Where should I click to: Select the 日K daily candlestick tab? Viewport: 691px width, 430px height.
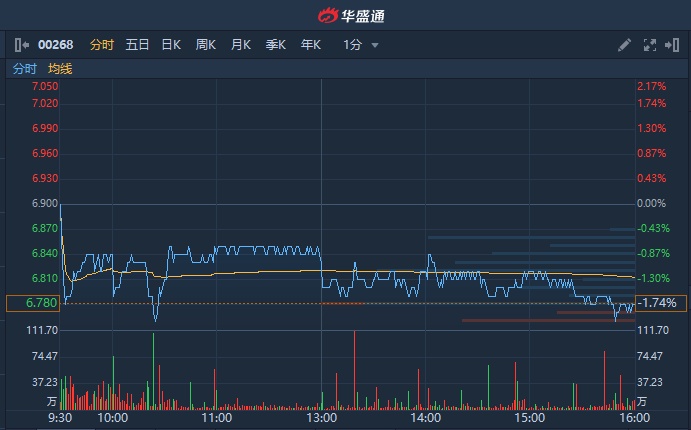(171, 45)
